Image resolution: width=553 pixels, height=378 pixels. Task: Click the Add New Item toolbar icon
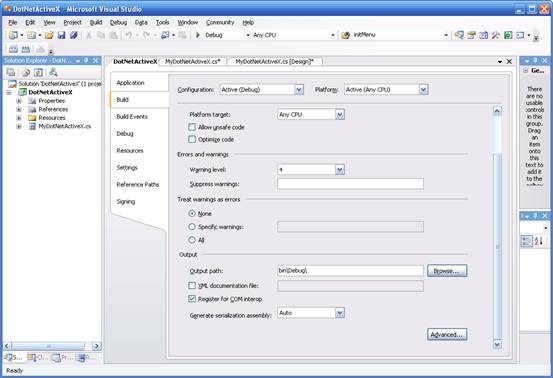tap(31, 35)
